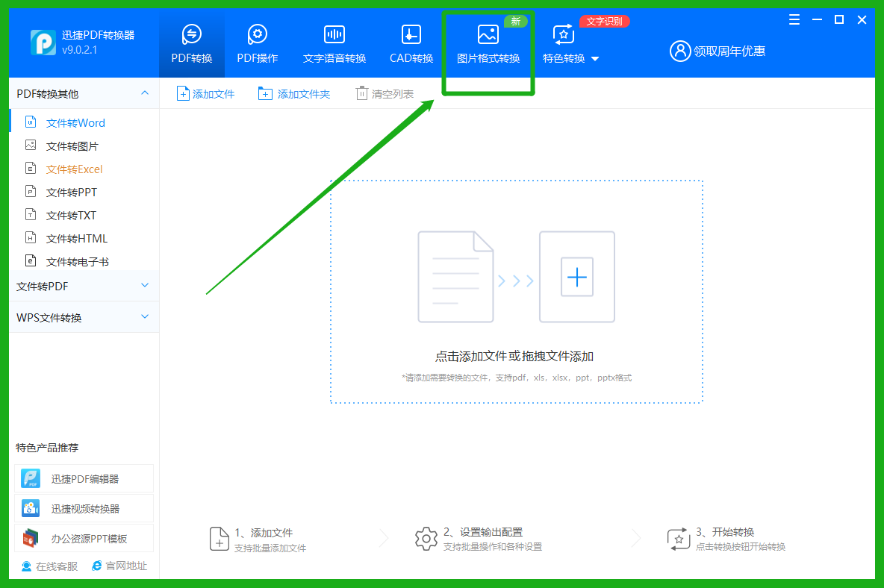Open 迅捷视频转换器 product recommendation
This screenshot has width=884, height=588.
tap(84, 509)
